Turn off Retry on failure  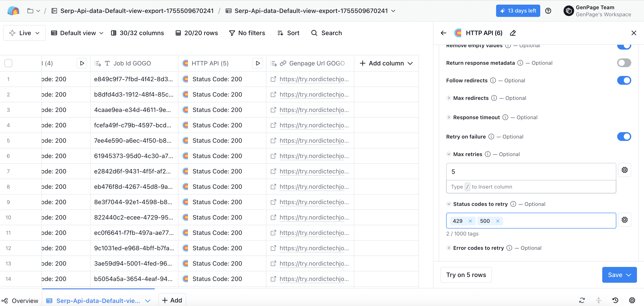coord(624,137)
